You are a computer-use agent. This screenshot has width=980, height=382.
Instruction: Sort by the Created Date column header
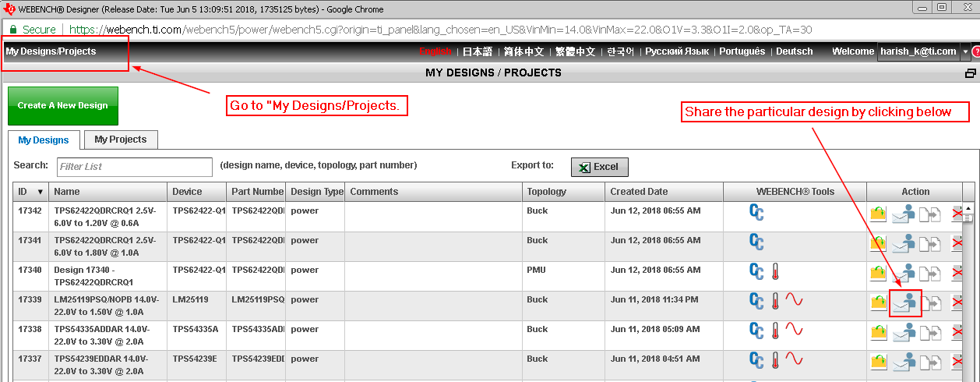coord(664,192)
